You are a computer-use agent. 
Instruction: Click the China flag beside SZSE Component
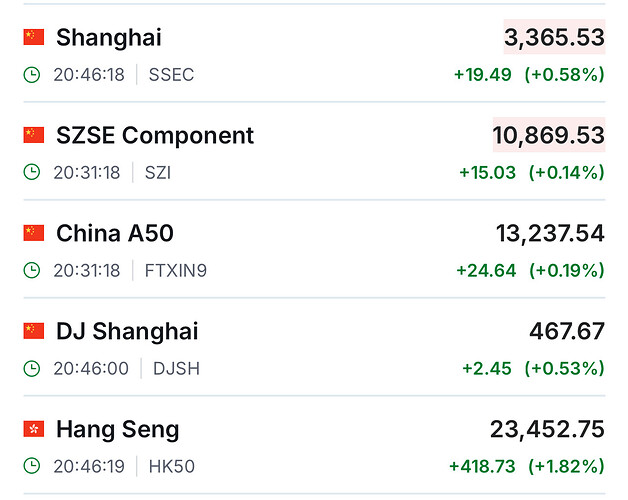pyautogui.click(x=34, y=135)
